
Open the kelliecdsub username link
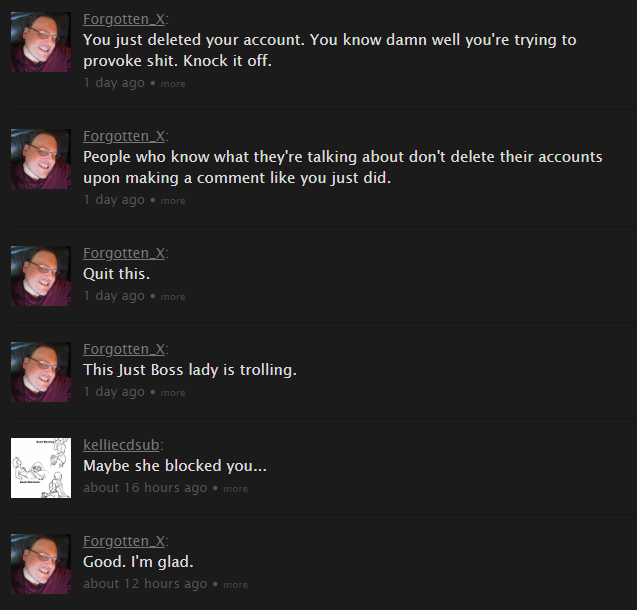[x=121, y=445]
